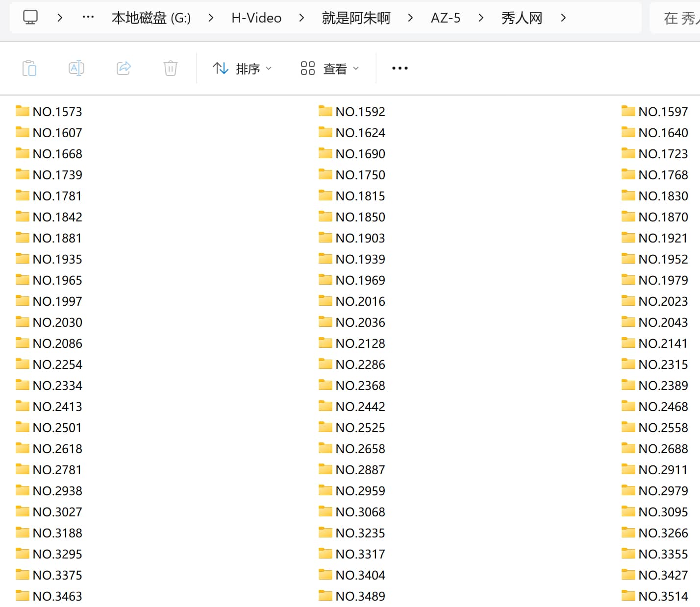Click the Rename icon in the toolbar

76,68
